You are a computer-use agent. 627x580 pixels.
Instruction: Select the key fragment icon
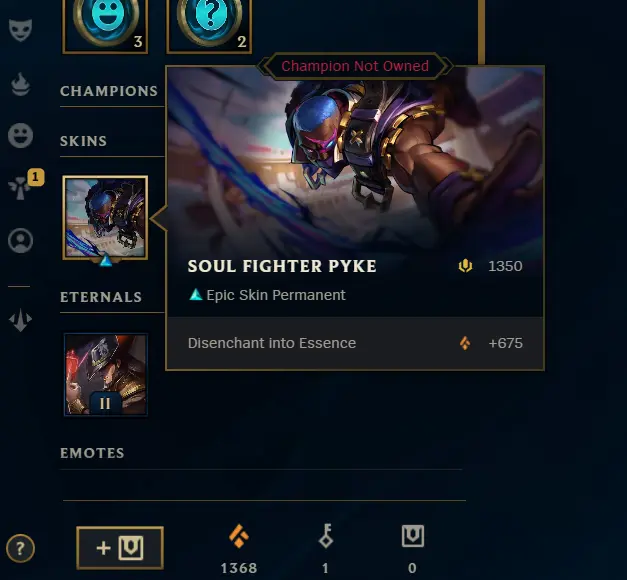point(326,536)
